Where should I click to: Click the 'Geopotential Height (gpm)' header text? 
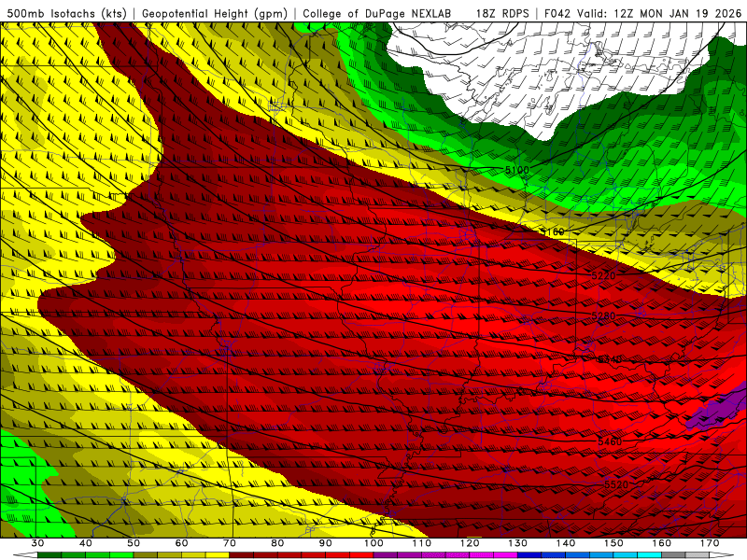(x=215, y=13)
